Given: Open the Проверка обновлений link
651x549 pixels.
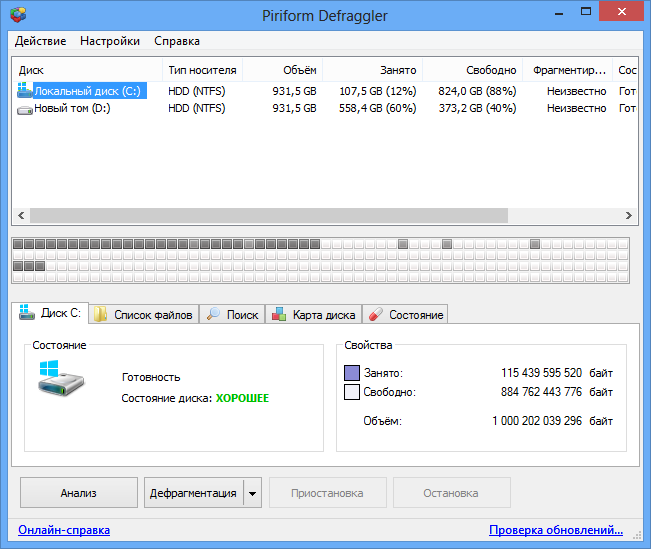Looking at the screenshot, I should tap(556, 530).
